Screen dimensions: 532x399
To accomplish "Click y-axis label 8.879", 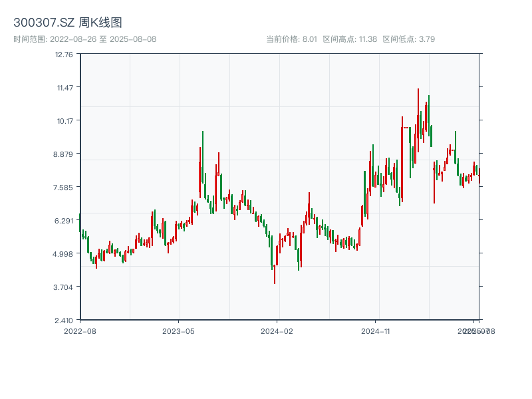I will tap(63, 154).
